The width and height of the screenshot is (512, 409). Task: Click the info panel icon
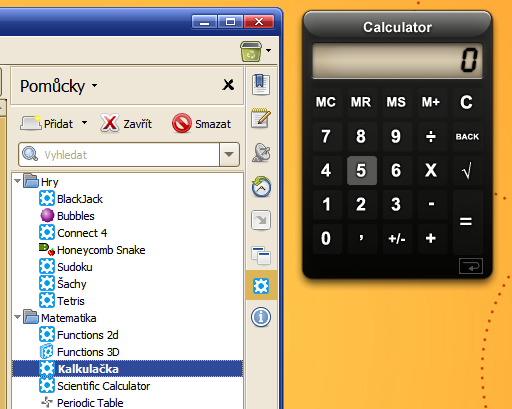pos(261,317)
